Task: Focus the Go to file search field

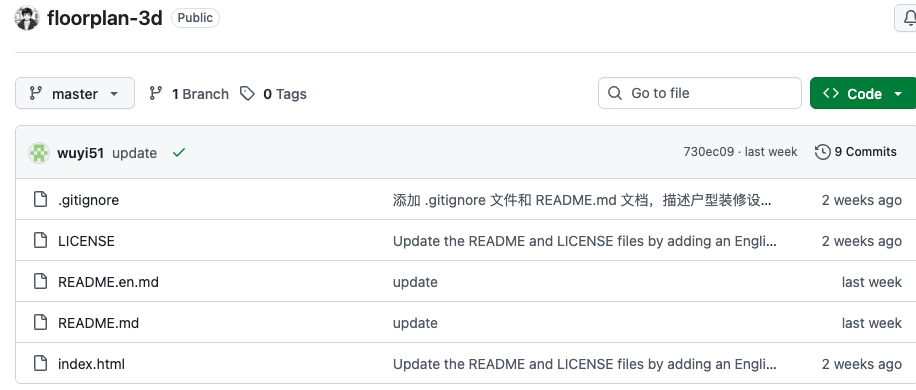Action: tap(699, 93)
